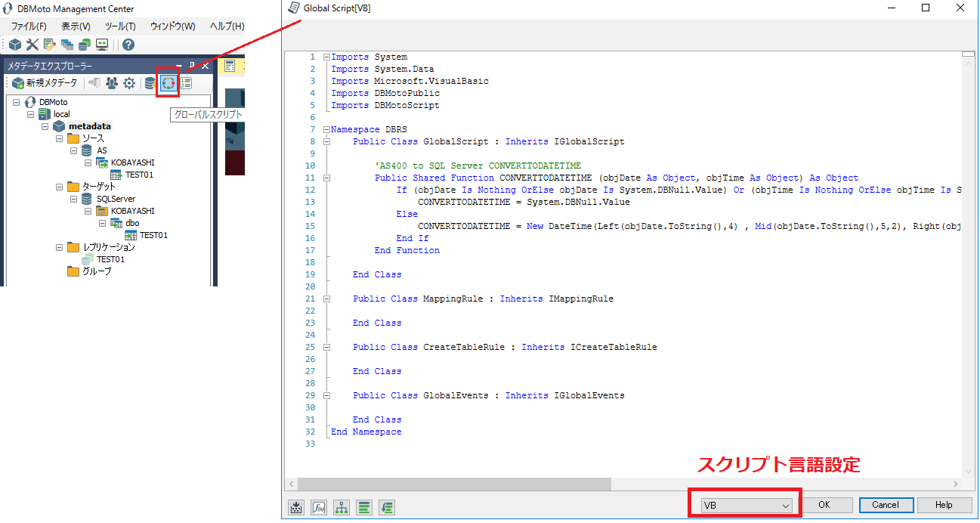This screenshot has height=523, width=980.
Task: Collapse the ソース folder node
Action: point(60,138)
